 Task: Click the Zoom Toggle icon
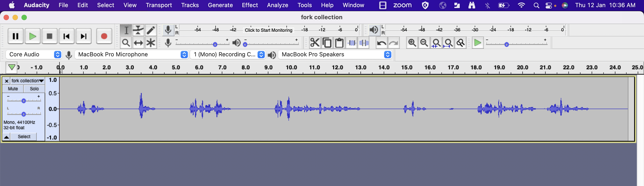[460, 43]
